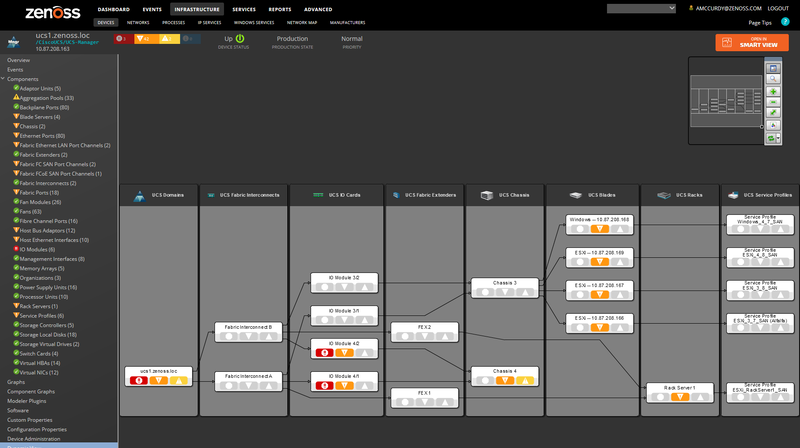Viewport: 800px width, 448px height.
Task: Filter by yellow warning events badge
Action: click(x=169, y=39)
